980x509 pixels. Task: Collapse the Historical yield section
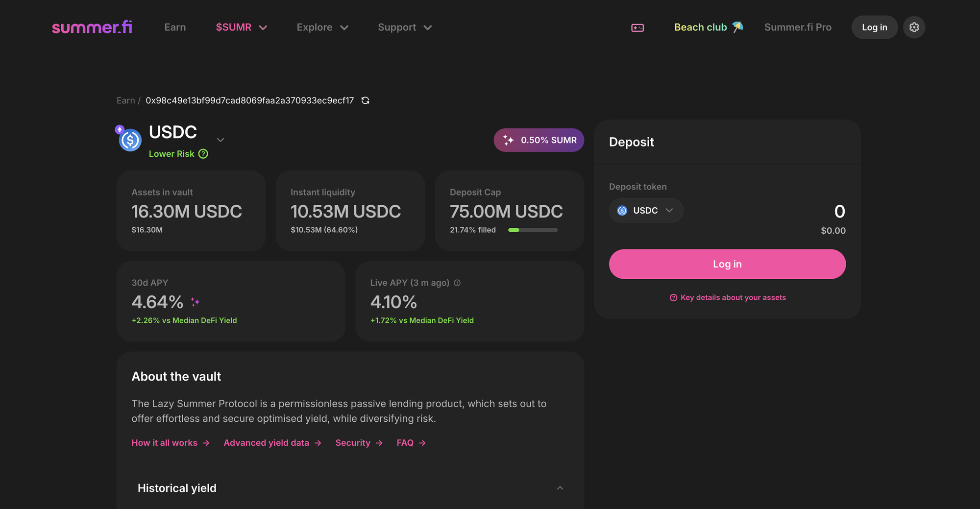pyautogui.click(x=560, y=488)
